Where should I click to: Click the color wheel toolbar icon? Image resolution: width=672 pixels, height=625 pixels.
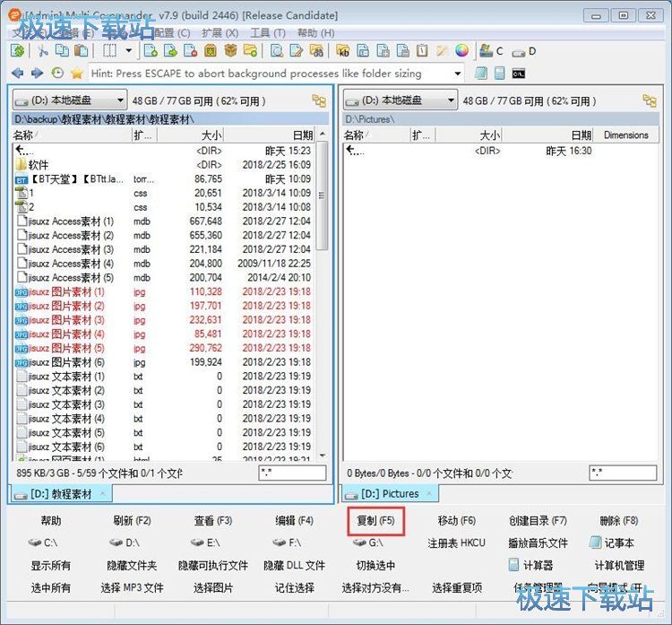click(x=461, y=51)
